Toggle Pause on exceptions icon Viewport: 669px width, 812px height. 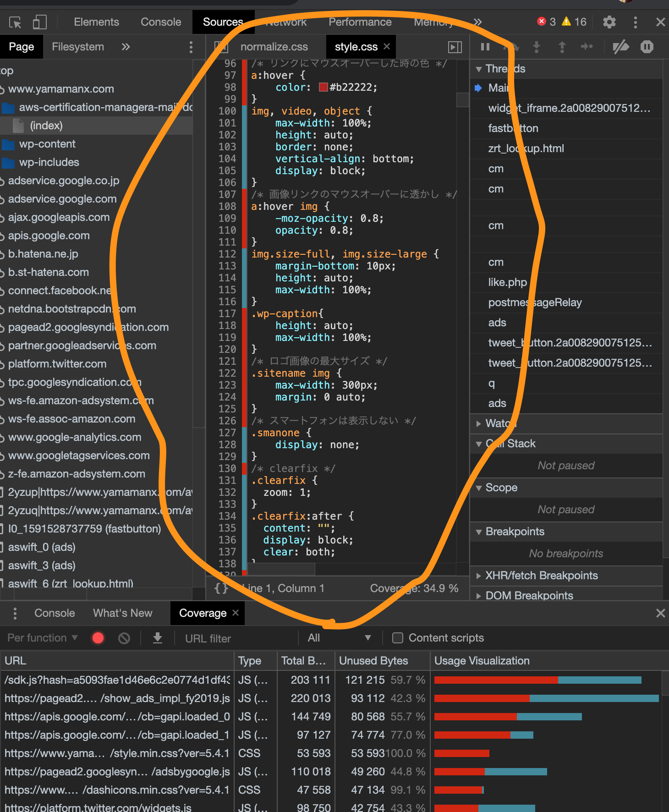[647, 47]
